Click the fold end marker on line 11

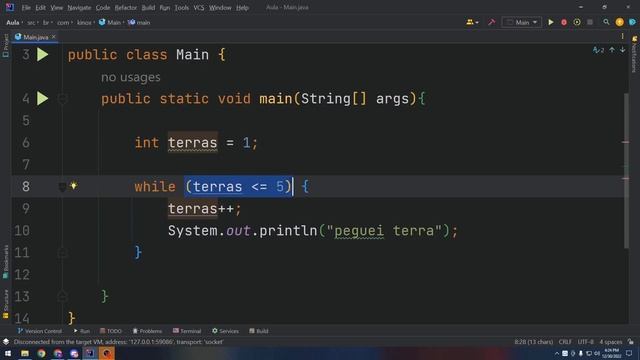62,253
